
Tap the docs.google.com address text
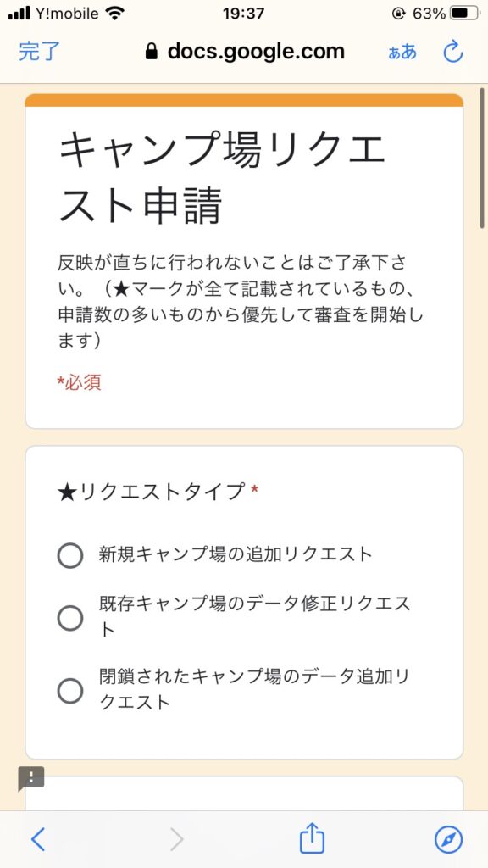click(256, 52)
